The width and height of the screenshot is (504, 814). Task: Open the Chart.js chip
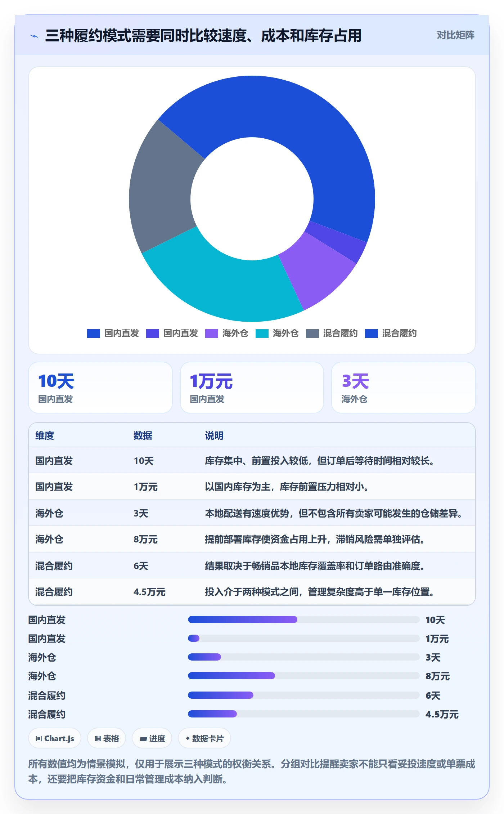pos(55,739)
